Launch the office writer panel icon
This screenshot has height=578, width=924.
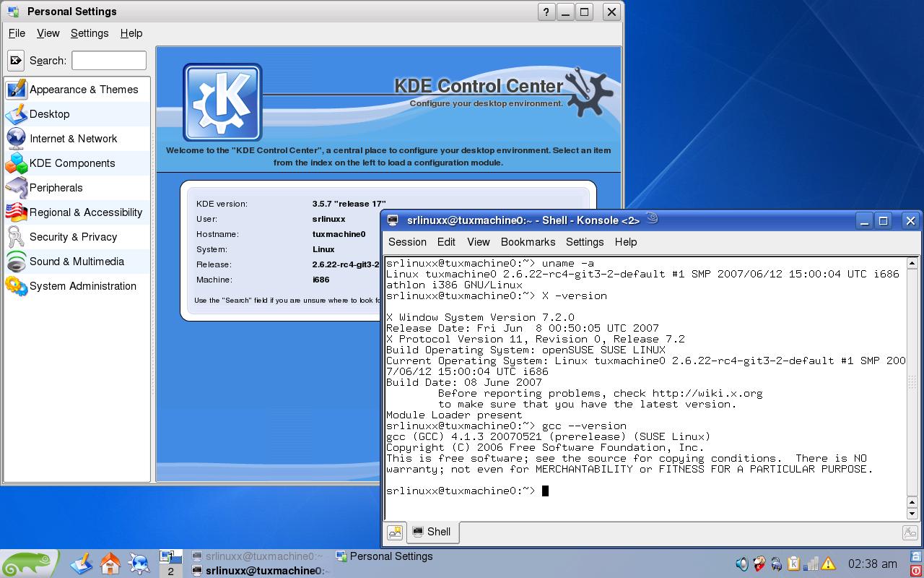pyautogui.click(x=82, y=564)
